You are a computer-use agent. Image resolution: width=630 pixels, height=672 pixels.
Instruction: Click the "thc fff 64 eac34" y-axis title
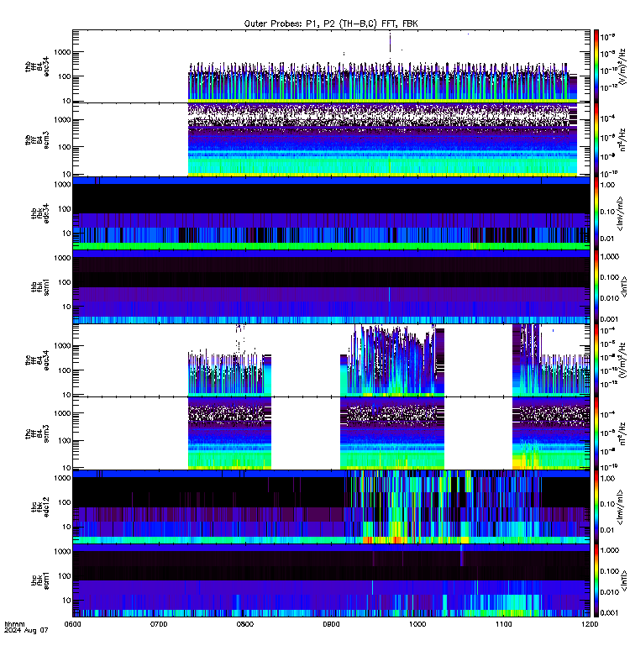pos(37,360)
